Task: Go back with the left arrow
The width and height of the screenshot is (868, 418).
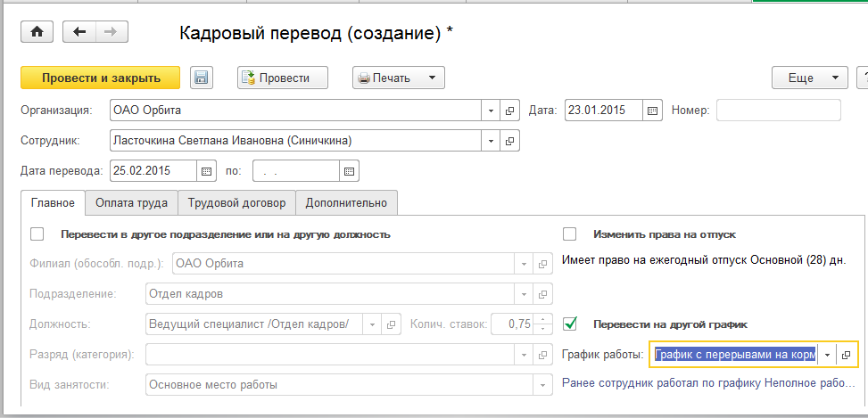Action: (x=79, y=32)
